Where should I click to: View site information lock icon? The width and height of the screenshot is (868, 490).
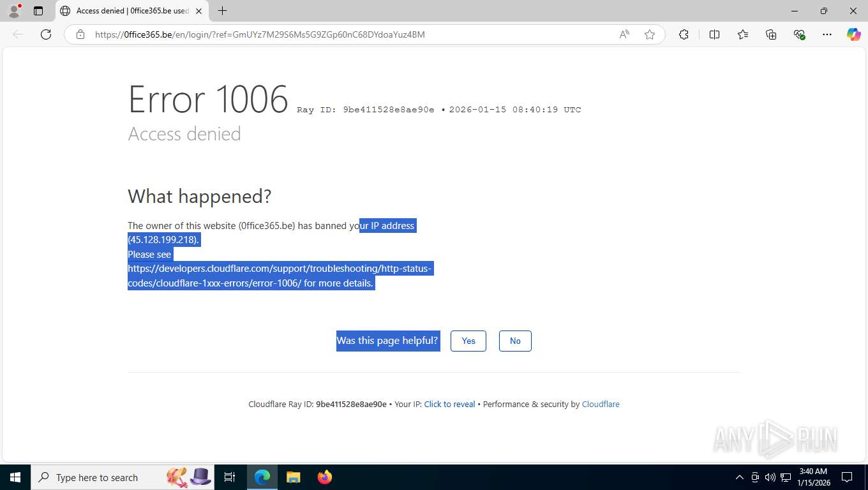click(x=80, y=34)
